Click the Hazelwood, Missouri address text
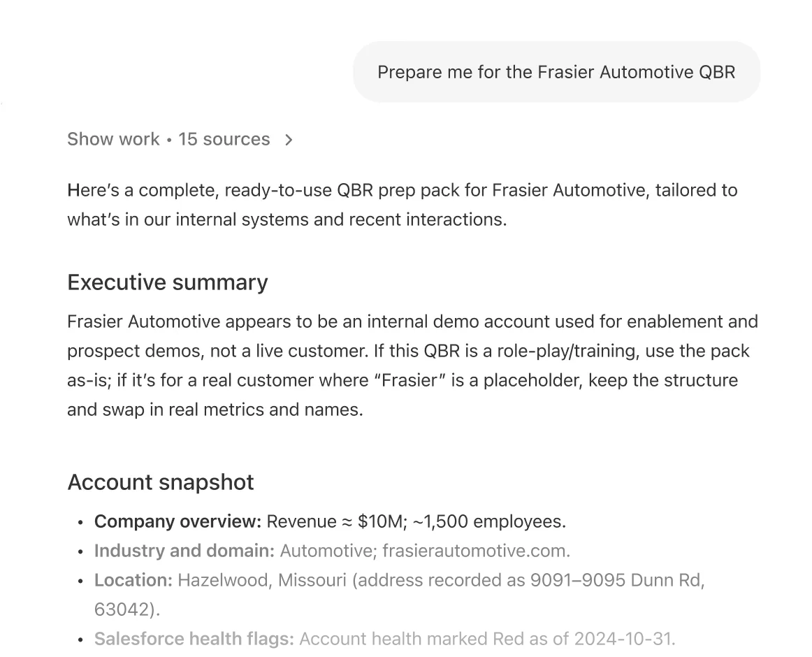The height and width of the screenshot is (657, 812). [262, 580]
